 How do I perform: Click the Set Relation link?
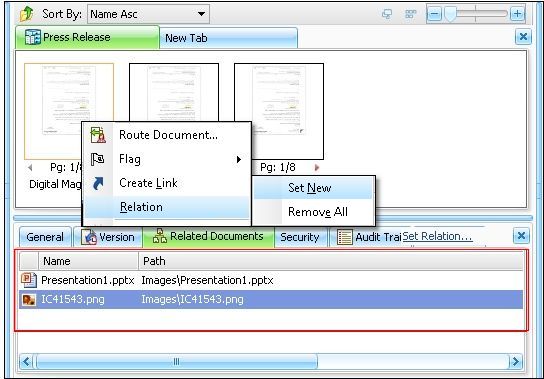pos(437,236)
